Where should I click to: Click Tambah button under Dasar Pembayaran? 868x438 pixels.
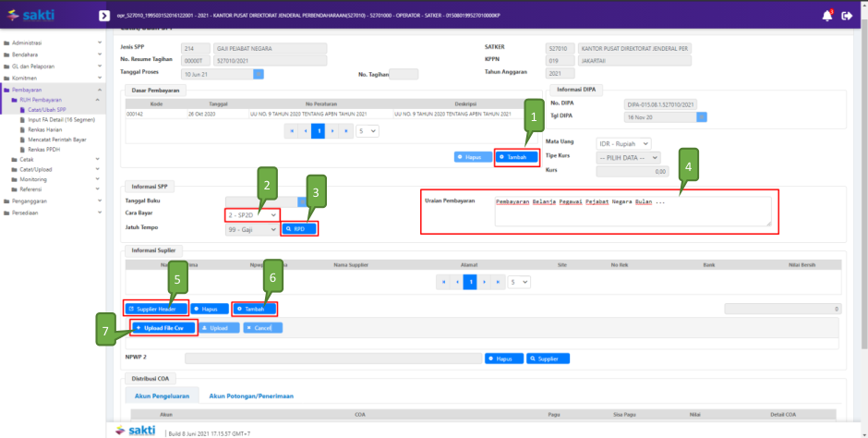516,157
